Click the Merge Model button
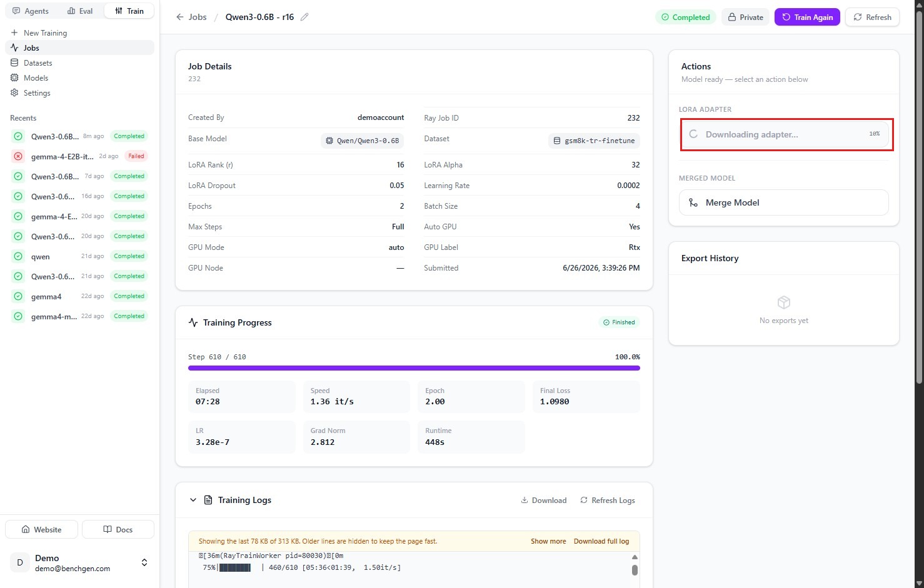 (784, 202)
